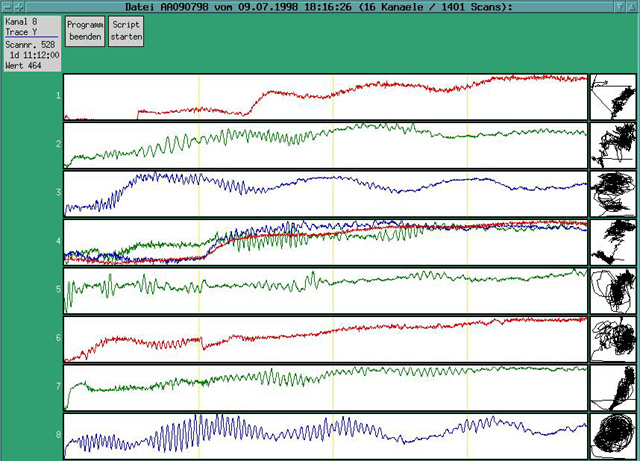Click the Programm beenden button

click(85, 31)
